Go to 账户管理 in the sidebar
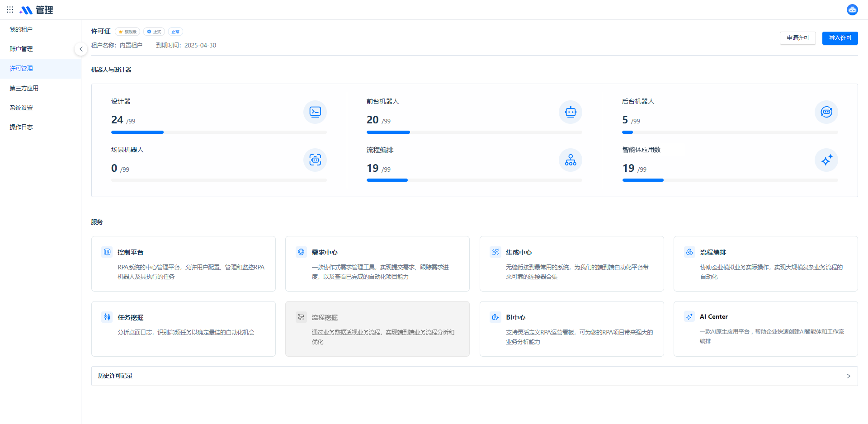868x424 pixels. point(21,49)
